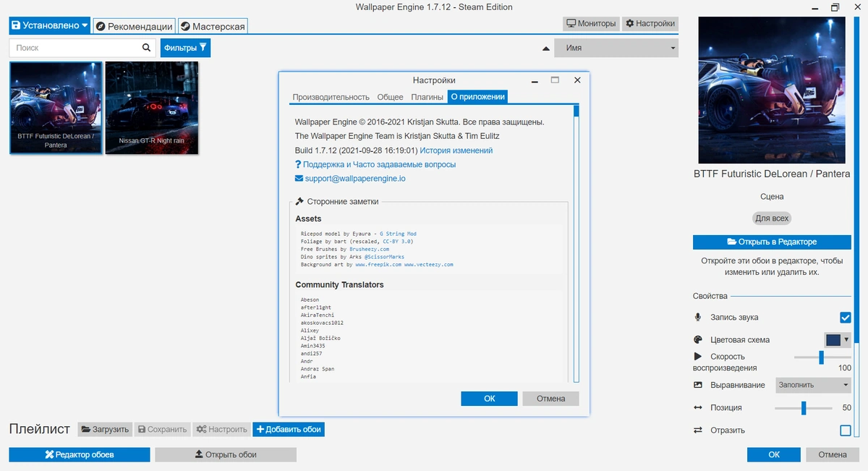Select BTTF Futuristic DeLorean wallpaper thumbnail
The height and width of the screenshot is (471, 868).
pos(56,107)
